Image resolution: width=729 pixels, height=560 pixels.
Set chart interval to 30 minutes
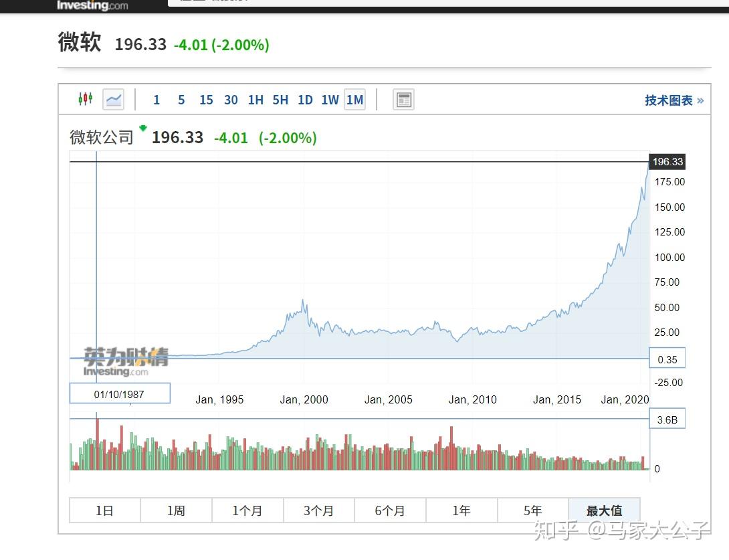click(x=231, y=100)
